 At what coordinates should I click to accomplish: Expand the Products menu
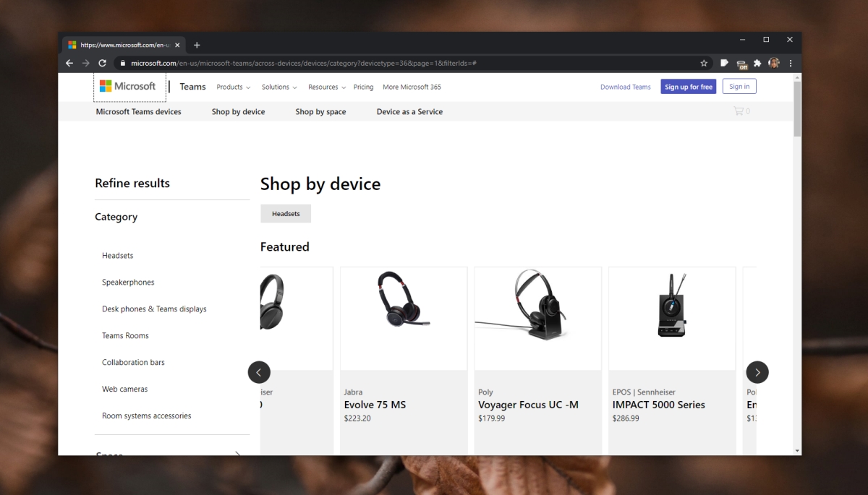[234, 87]
